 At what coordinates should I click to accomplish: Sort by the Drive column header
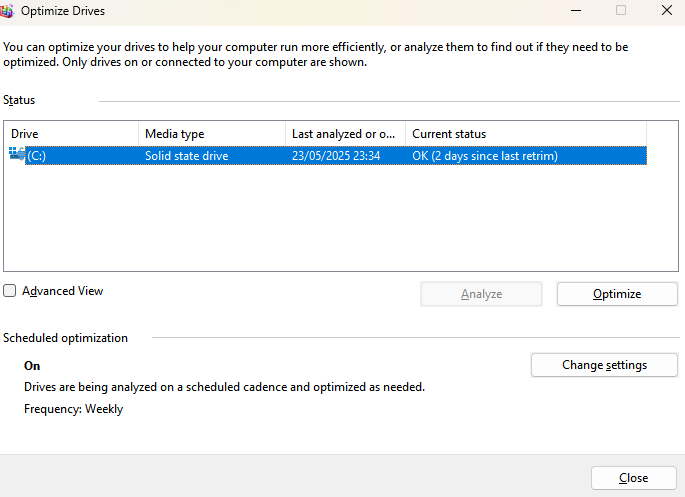tap(72, 134)
